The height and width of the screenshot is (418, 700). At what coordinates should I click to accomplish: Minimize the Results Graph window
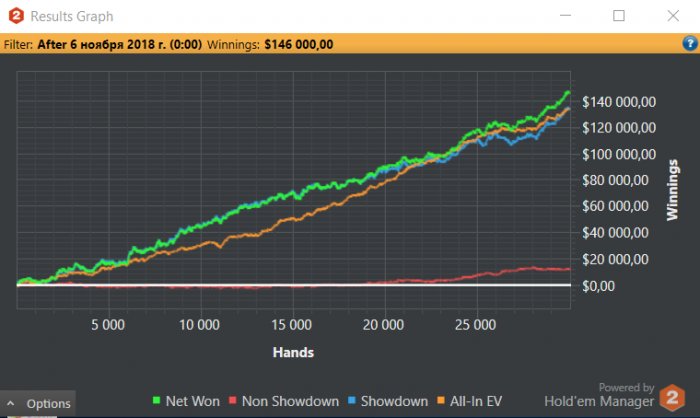tap(565, 16)
